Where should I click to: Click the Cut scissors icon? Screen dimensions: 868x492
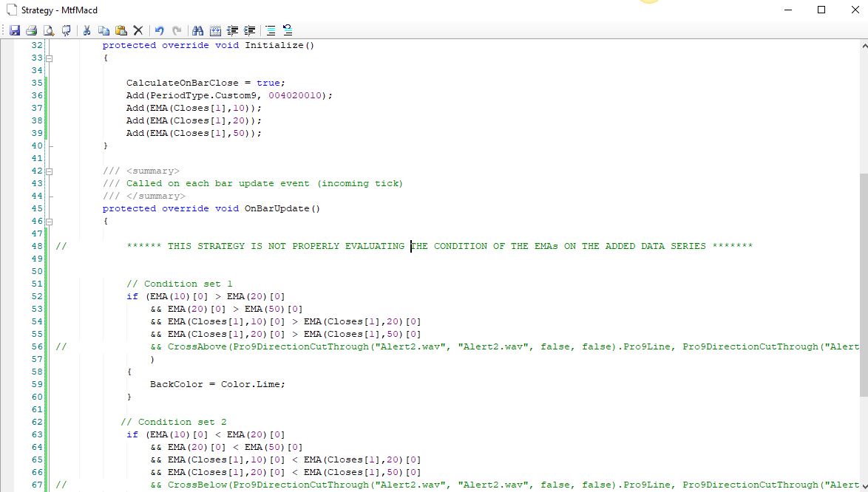pyautogui.click(x=87, y=30)
